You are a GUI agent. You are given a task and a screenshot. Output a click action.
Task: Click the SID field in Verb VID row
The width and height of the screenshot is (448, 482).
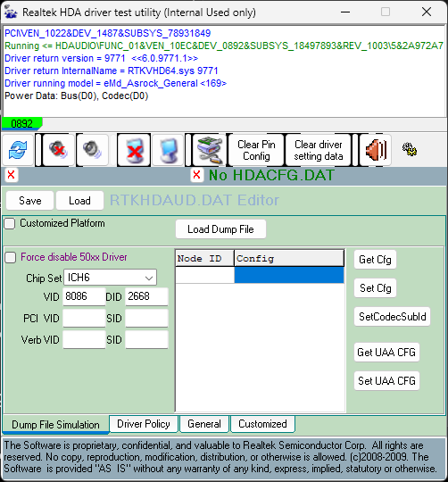coord(146,340)
